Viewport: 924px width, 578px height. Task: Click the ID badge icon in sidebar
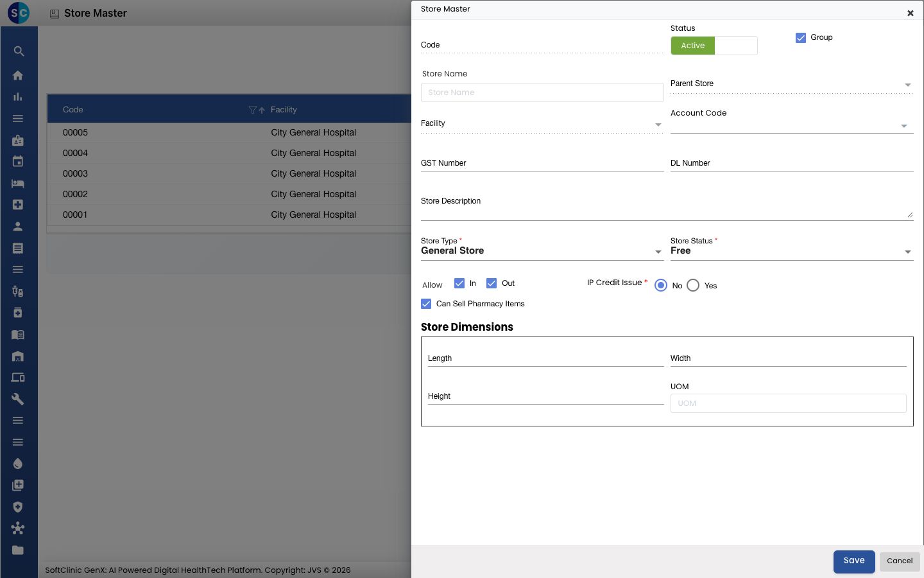(x=18, y=140)
